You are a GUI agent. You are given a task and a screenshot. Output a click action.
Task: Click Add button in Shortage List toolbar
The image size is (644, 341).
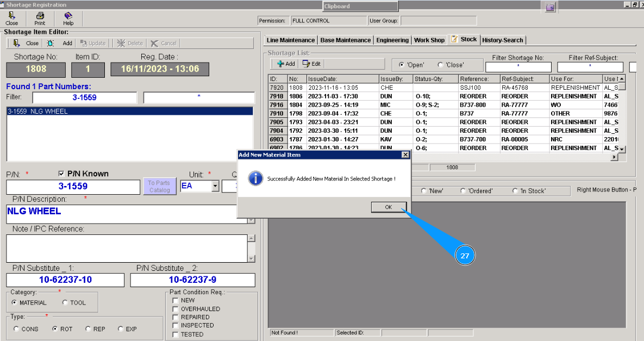click(x=286, y=64)
